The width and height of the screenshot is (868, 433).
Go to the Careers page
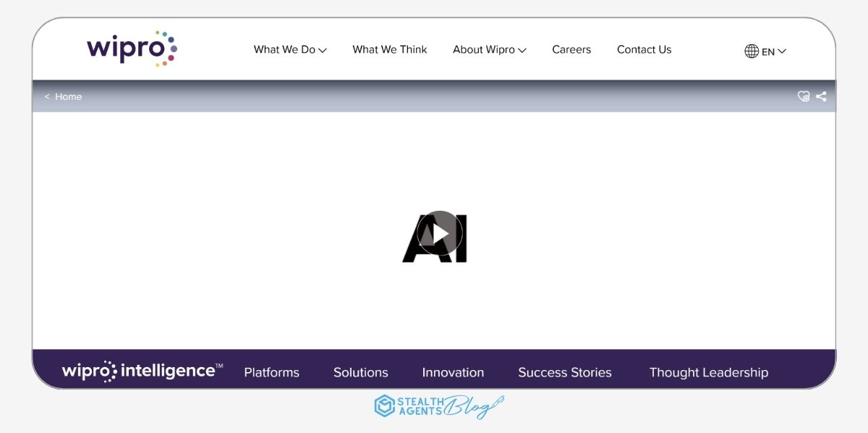pyautogui.click(x=571, y=50)
